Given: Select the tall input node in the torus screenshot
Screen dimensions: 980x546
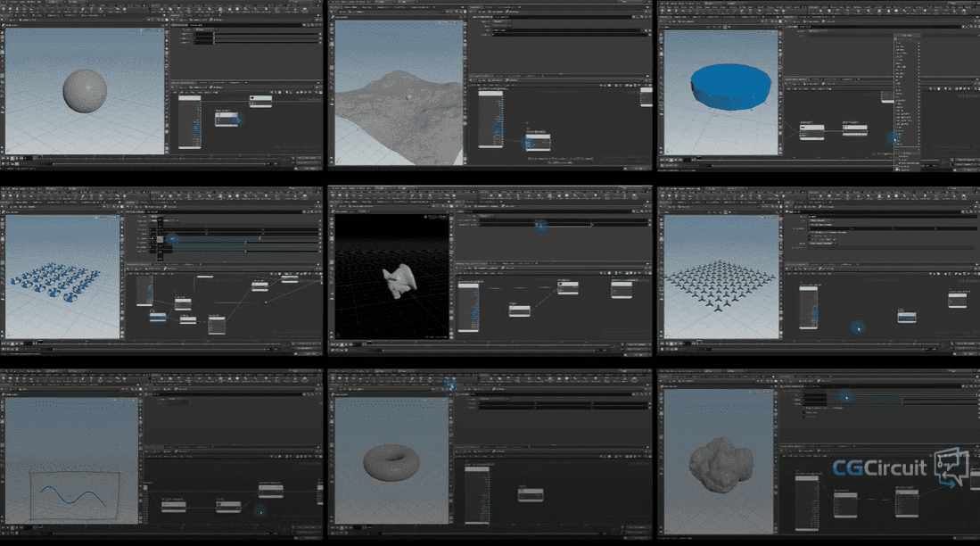Looking at the screenshot, I should pos(477,493).
